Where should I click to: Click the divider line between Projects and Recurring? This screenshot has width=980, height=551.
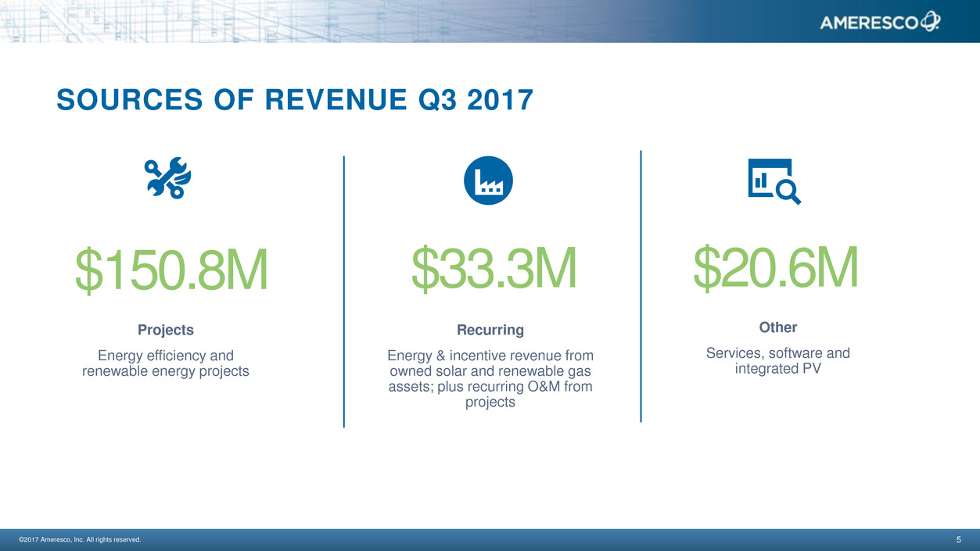point(343,292)
